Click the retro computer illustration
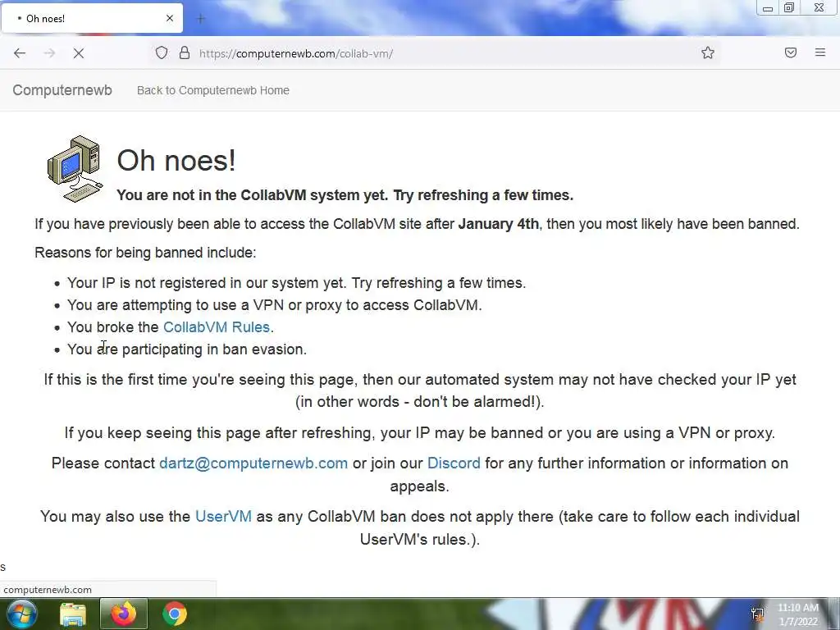Image resolution: width=840 pixels, height=630 pixels. [75, 169]
